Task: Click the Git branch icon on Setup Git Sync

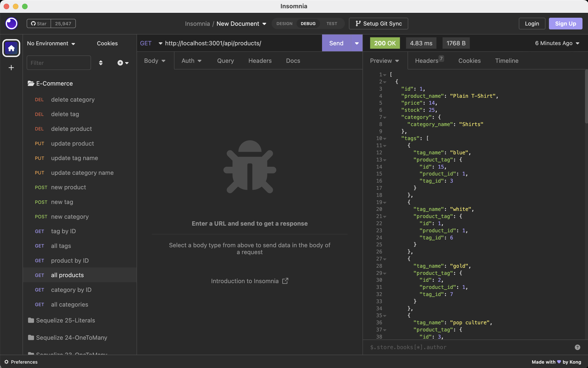Action: click(x=357, y=23)
